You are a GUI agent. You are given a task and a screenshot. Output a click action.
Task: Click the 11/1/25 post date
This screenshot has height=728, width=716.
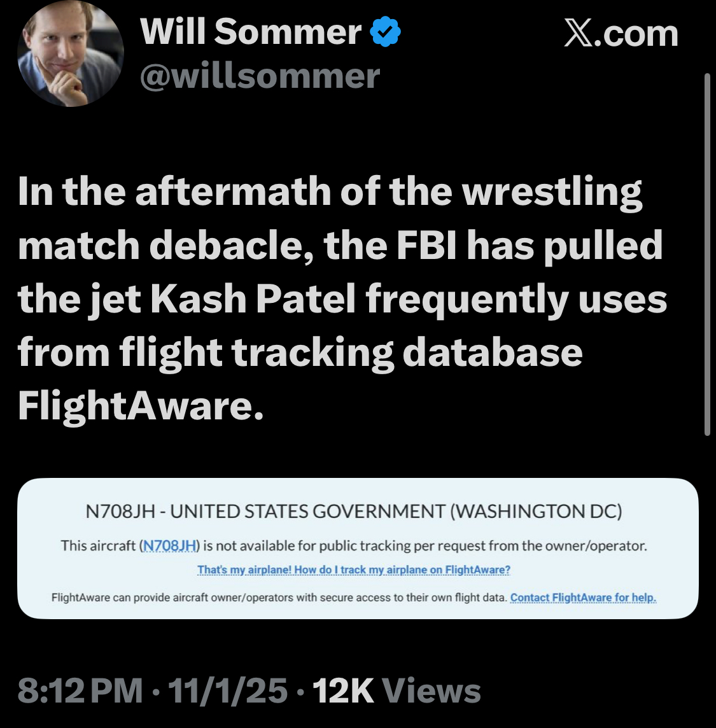[228, 690]
